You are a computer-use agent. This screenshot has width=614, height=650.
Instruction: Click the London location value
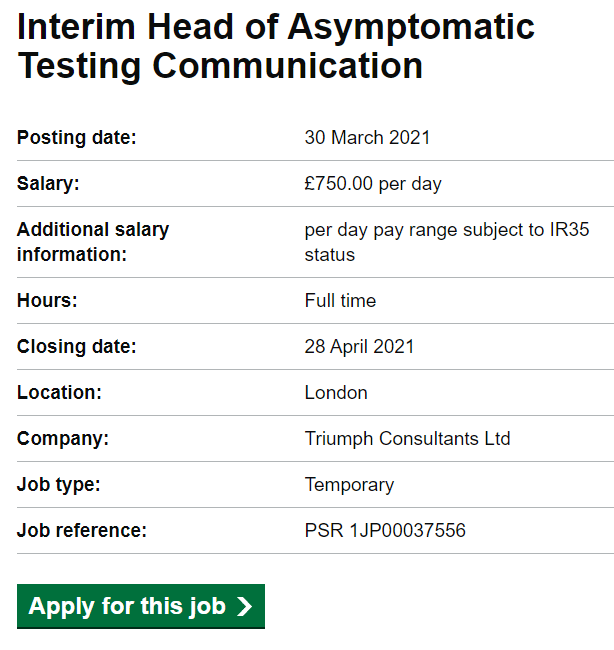(336, 393)
